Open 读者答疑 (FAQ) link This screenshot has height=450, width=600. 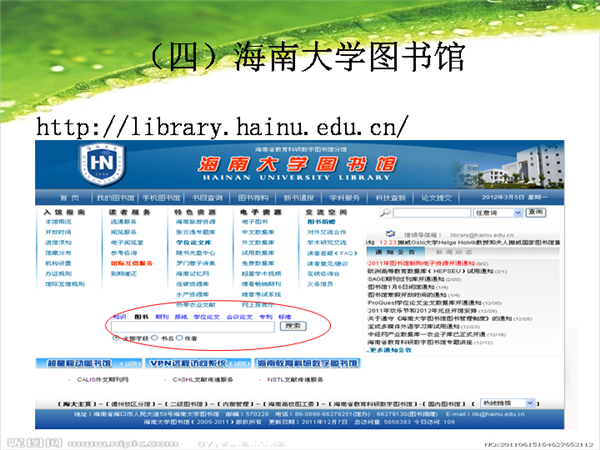[x=332, y=253]
